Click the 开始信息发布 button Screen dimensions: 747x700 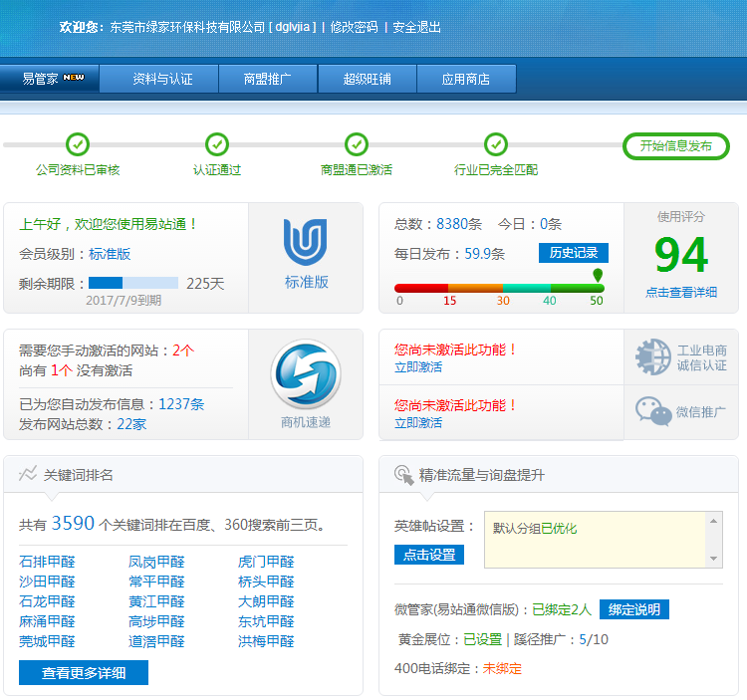point(675,146)
